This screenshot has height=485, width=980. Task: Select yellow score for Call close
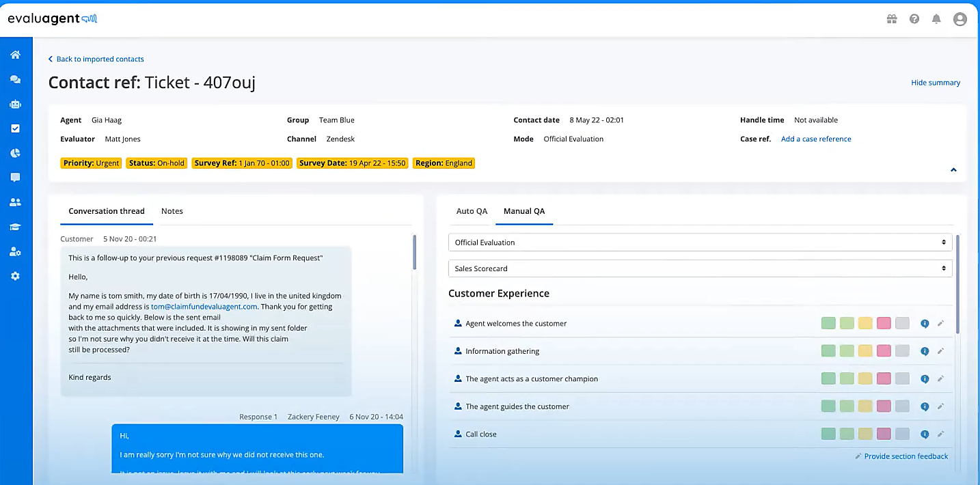tap(865, 433)
